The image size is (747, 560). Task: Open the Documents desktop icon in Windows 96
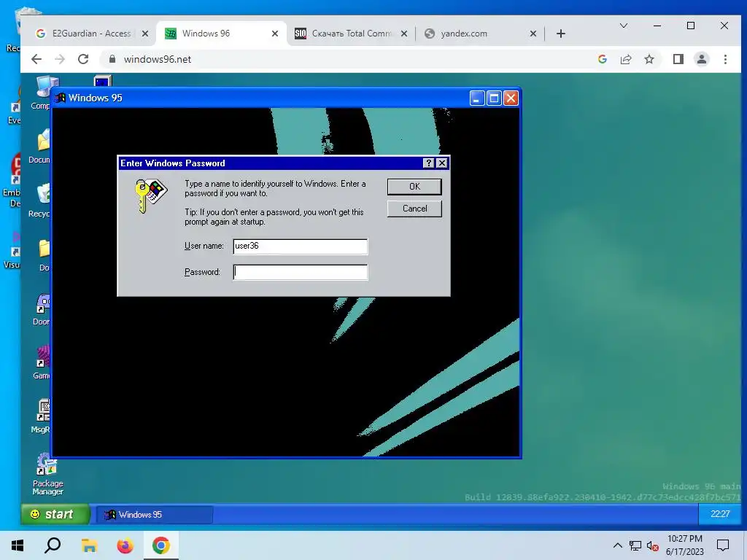click(x=41, y=147)
